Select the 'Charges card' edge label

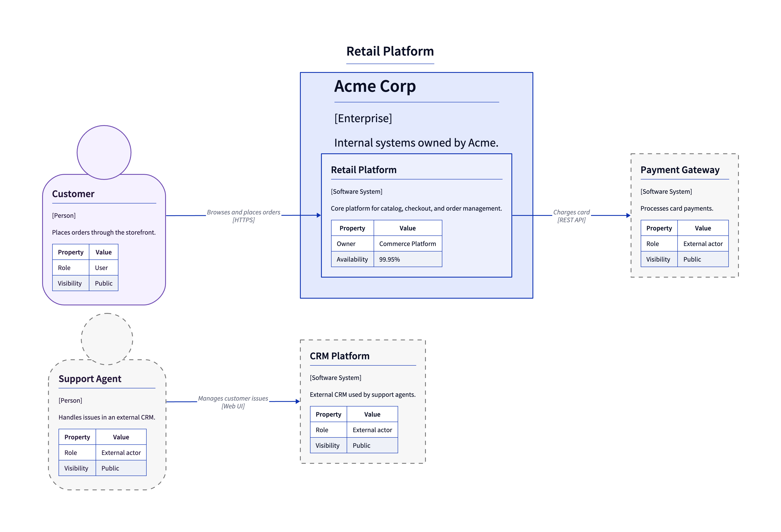(x=571, y=216)
